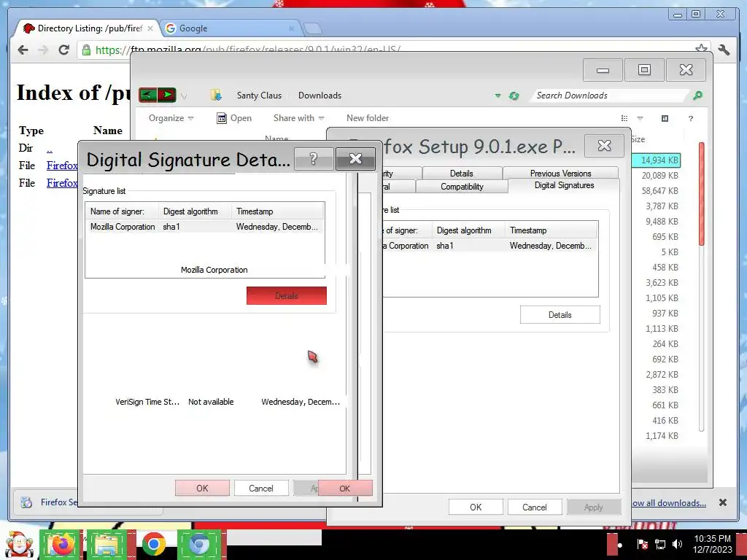Click the network tray icon
The width and height of the screenshot is (747, 560).
[x=659, y=544]
